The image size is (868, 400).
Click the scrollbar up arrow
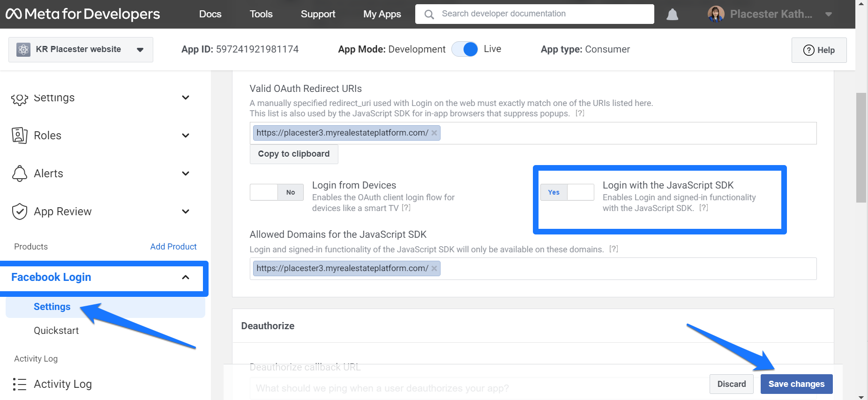point(861,4)
